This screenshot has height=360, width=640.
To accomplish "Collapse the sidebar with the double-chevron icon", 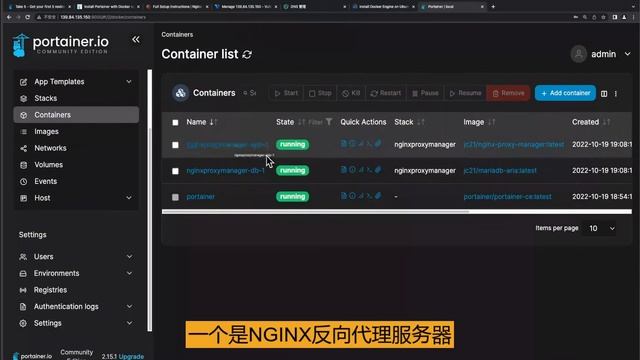I will (136, 40).
